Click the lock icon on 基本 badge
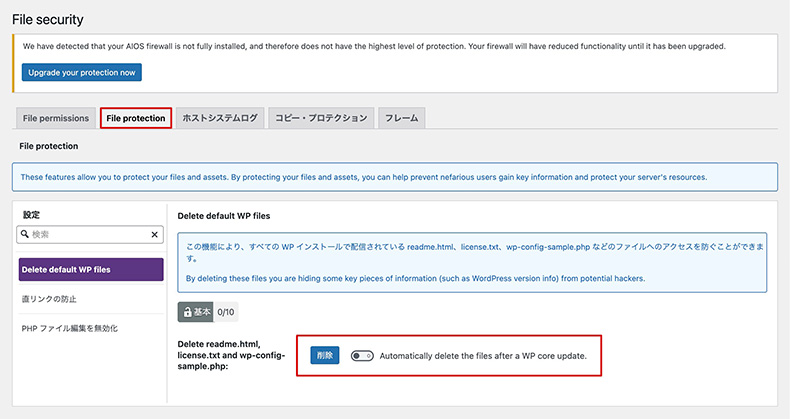This screenshot has height=419, width=790. click(x=186, y=312)
